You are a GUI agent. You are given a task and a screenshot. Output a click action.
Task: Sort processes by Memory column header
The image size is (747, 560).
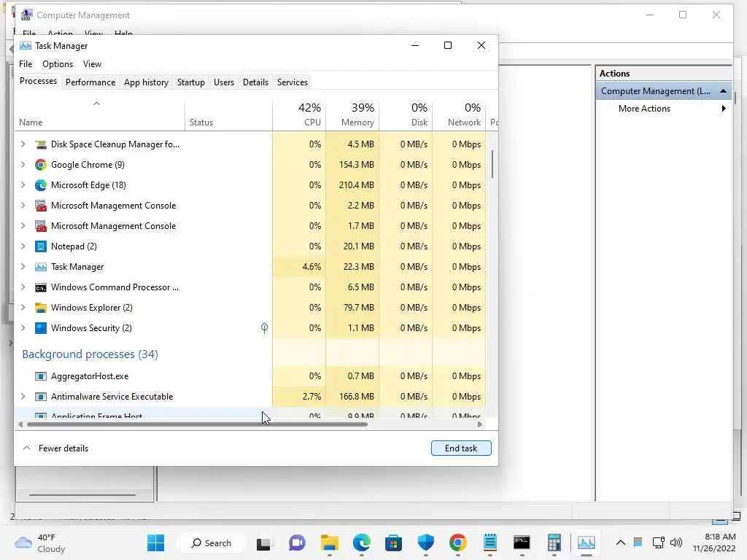pos(352,114)
